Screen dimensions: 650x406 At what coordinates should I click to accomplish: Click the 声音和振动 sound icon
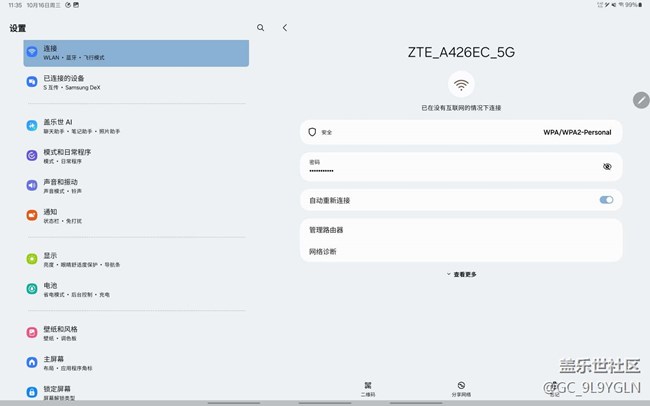(x=32, y=185)
